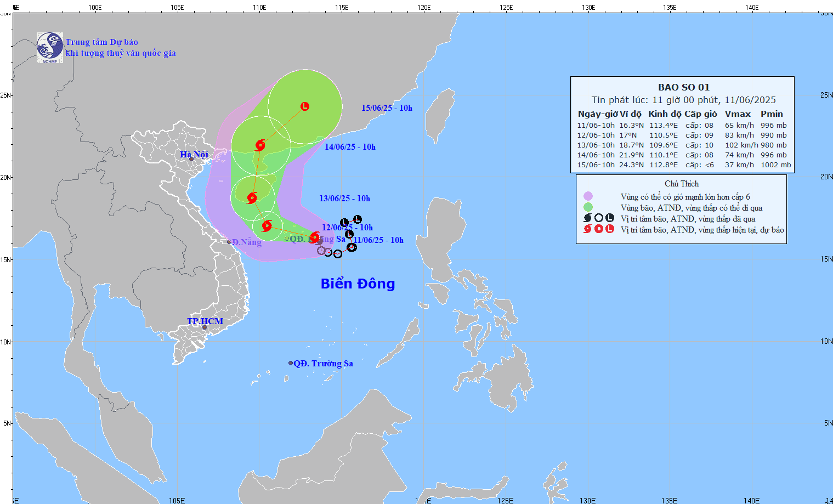Click the black storm icon in the legend
The width and height of the screenshot is (833, 504).
coord(587,218)
